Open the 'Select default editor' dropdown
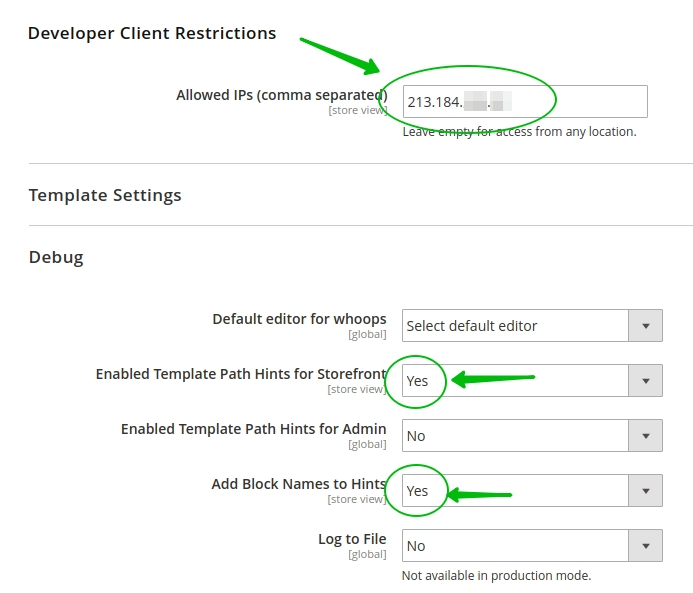 tap(515, 326)
